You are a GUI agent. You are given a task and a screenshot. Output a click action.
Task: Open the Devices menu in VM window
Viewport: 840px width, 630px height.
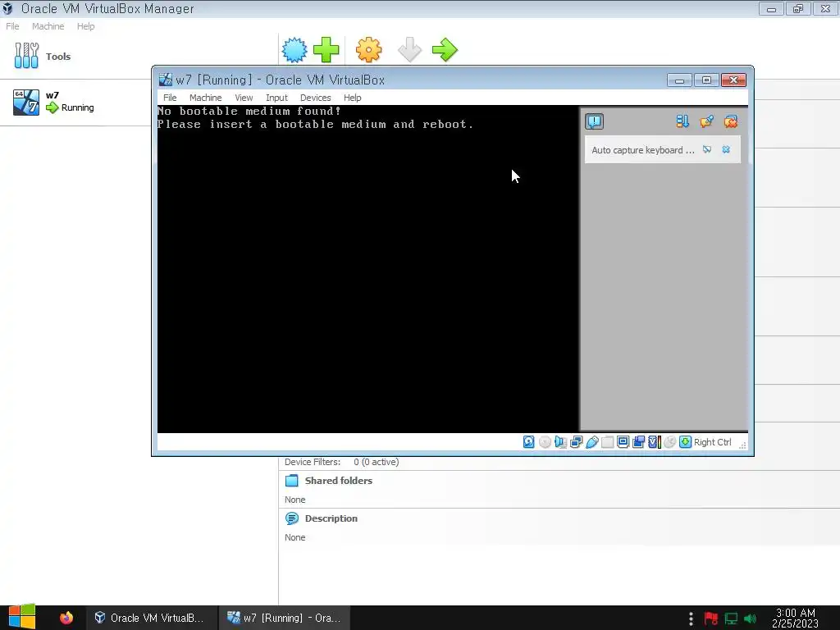click(315, 98)
